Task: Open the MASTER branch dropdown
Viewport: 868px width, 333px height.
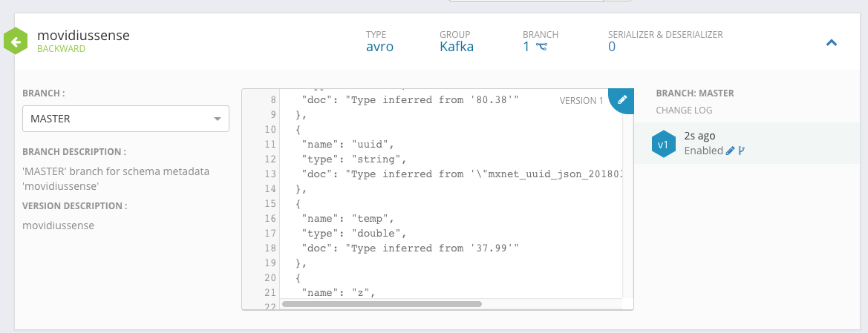Action: pyautogui.click(x=125, y=119)
